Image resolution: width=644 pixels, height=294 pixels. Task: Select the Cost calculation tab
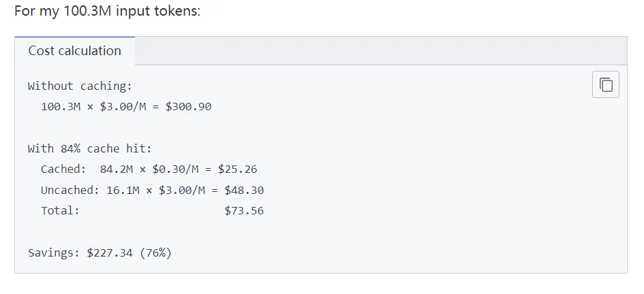(75, 51)
